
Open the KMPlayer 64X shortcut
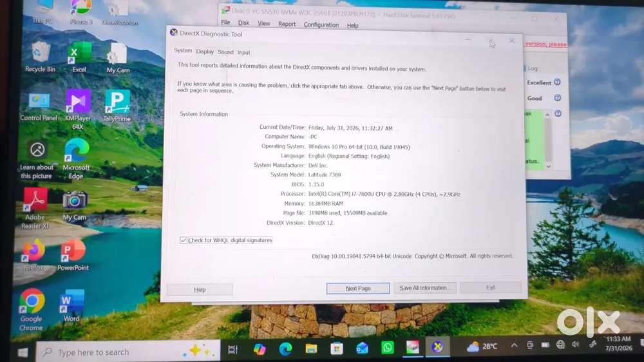click(78, 110)
